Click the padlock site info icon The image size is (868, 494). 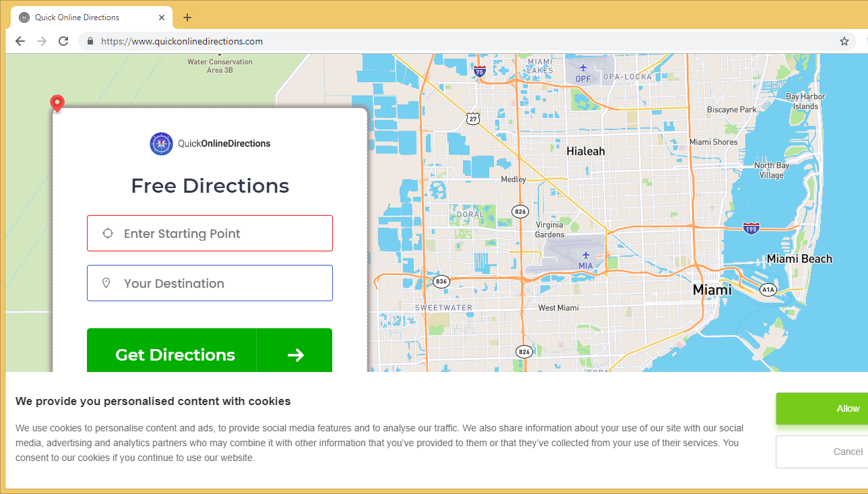point(90,41)
